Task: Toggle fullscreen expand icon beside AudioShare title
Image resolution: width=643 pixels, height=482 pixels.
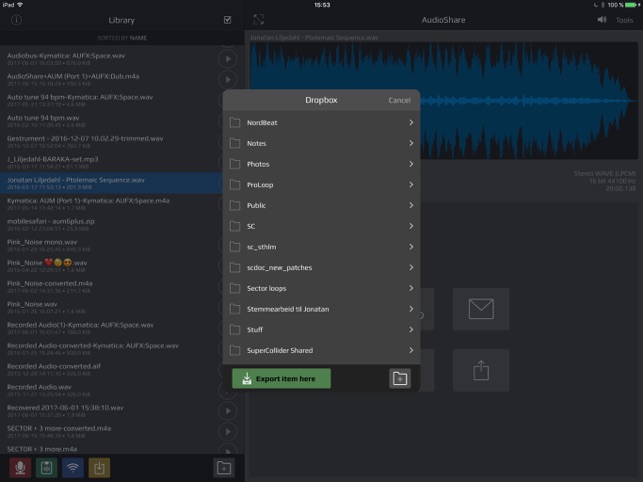Action: [259, 19]
